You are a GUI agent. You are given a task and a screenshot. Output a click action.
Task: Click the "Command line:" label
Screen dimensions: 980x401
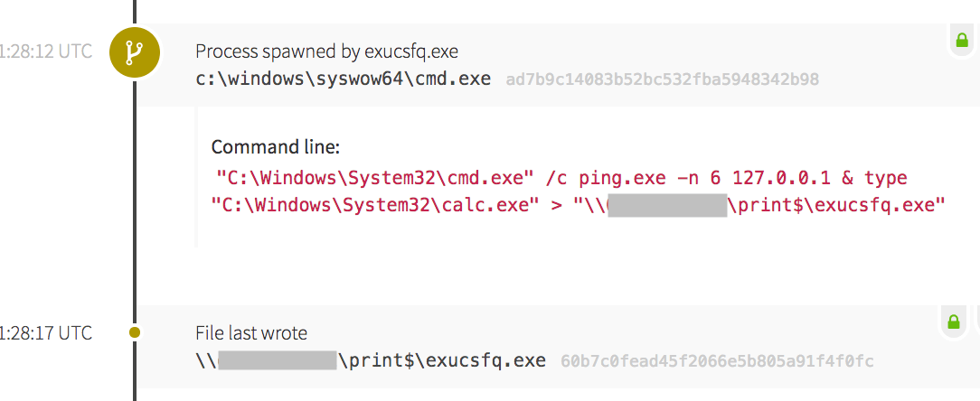coord(276,146)
